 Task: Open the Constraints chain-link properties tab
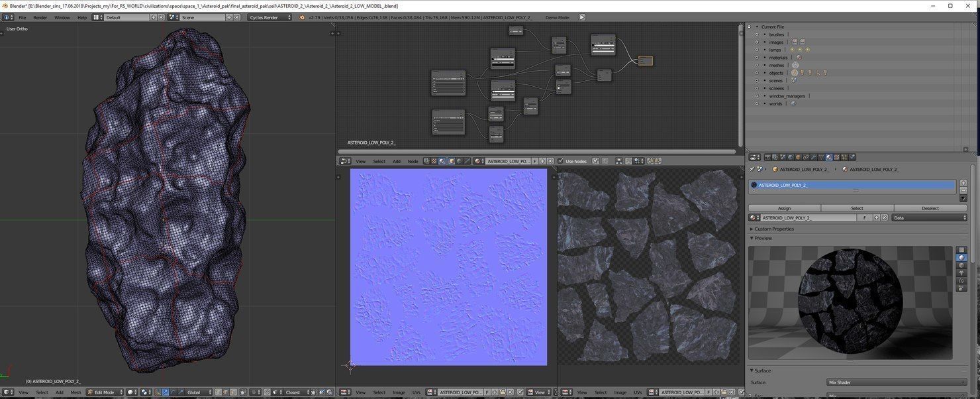click(806, 158)
